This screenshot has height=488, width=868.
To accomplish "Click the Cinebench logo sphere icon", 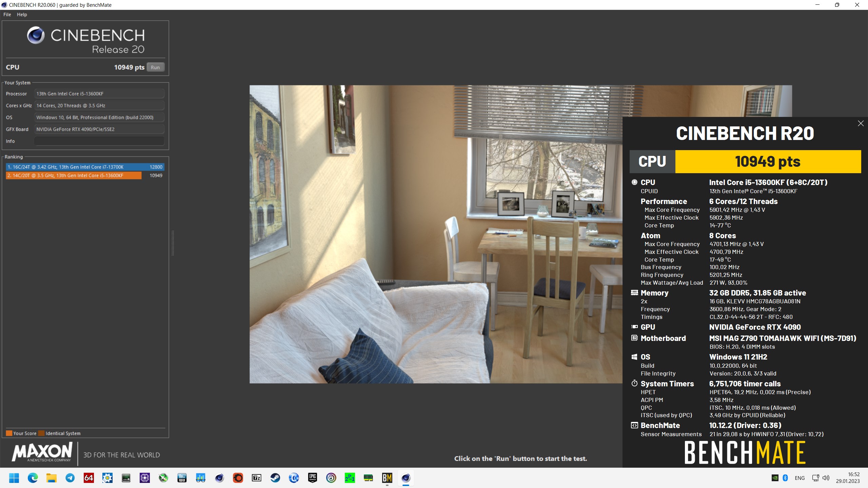I will click(x=36, y=35).
